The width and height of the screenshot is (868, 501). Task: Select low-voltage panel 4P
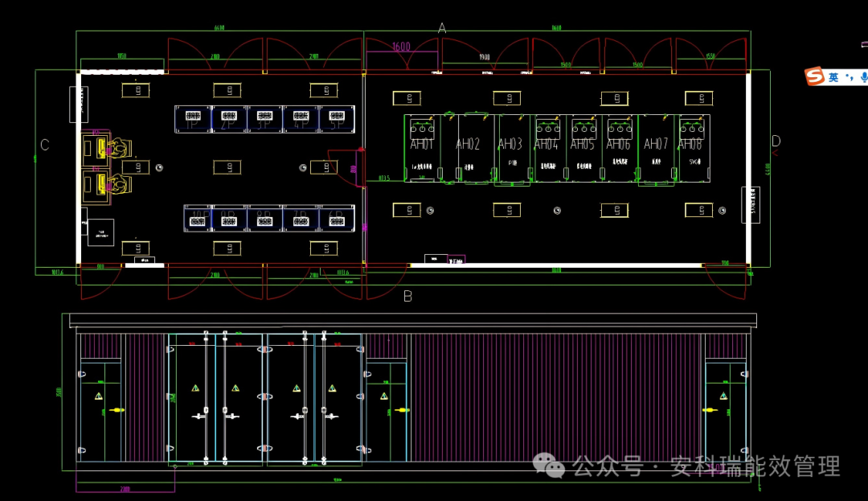(x=301, y=120)
